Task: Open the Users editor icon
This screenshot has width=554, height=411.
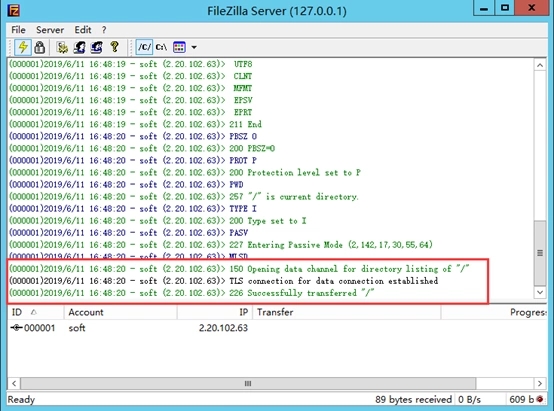Action: click(79, 47)
